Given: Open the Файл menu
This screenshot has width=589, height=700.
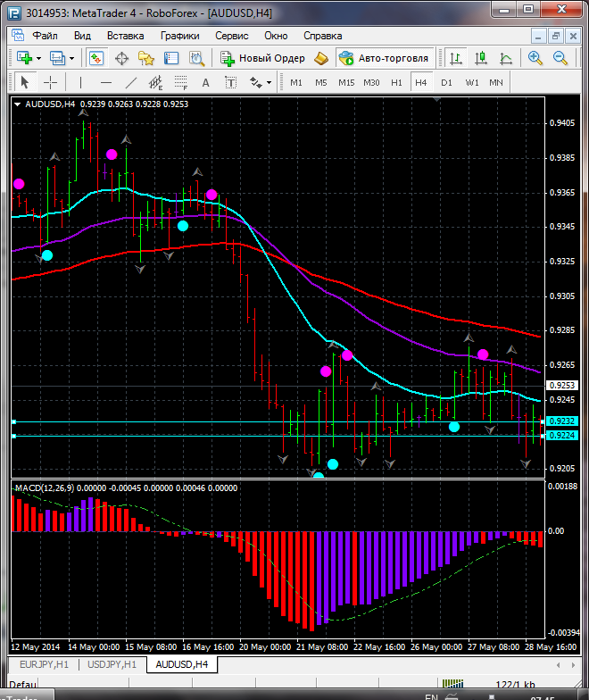Looking at the screenshot, I should tap(45, 36).
